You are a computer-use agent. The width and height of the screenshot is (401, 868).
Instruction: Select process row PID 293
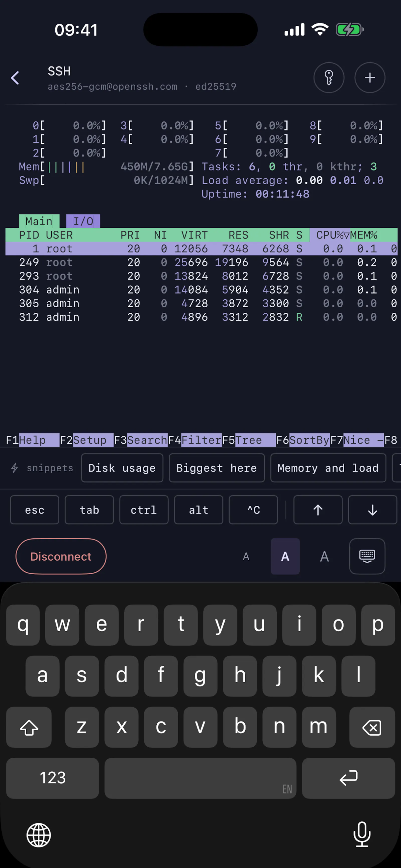[x=201, y=276]
